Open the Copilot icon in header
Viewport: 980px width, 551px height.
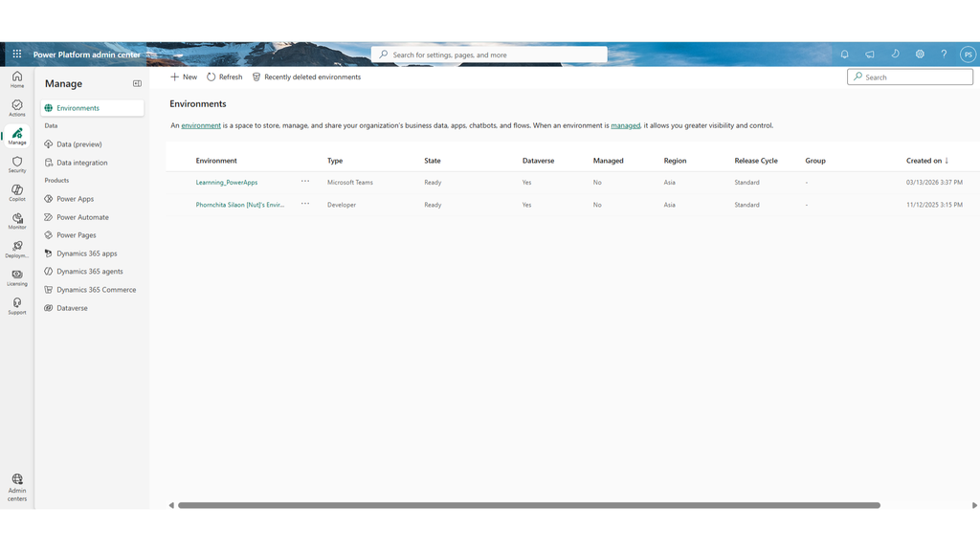pyautogui.click(x=895, y=55)
